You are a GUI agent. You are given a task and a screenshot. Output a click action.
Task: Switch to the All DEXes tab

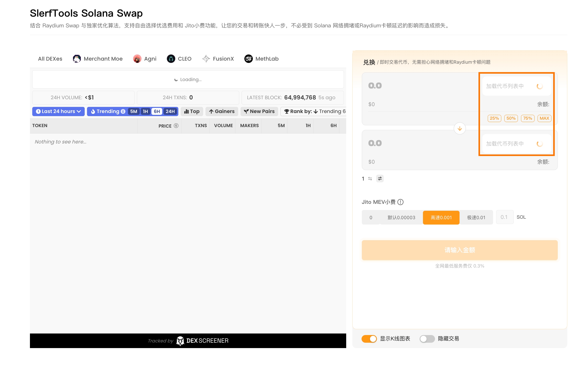coord(50,59)
